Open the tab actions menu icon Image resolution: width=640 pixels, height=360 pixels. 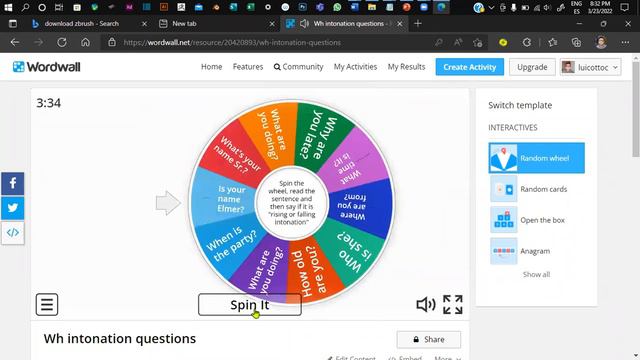pos(13,24)
